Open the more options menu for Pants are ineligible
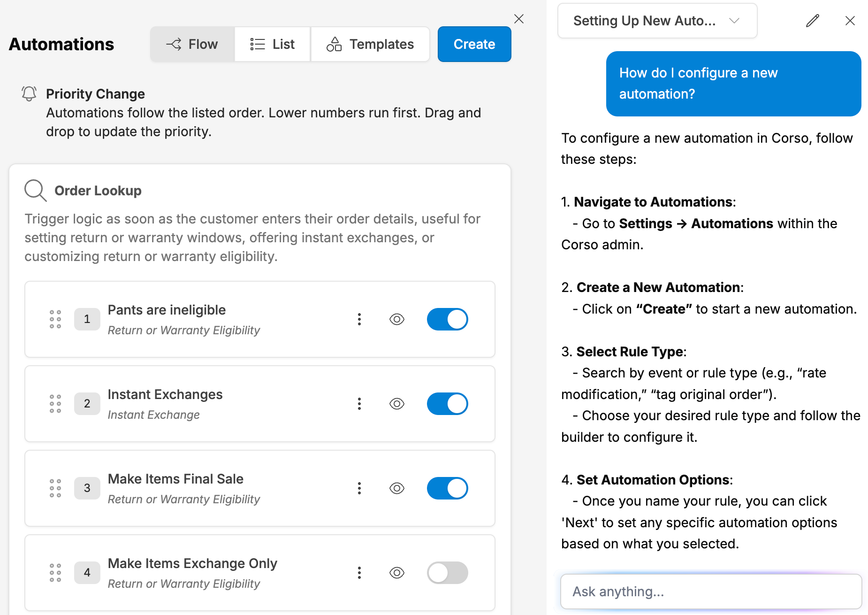This screenshot has width=868, height=615. (359, 319)
